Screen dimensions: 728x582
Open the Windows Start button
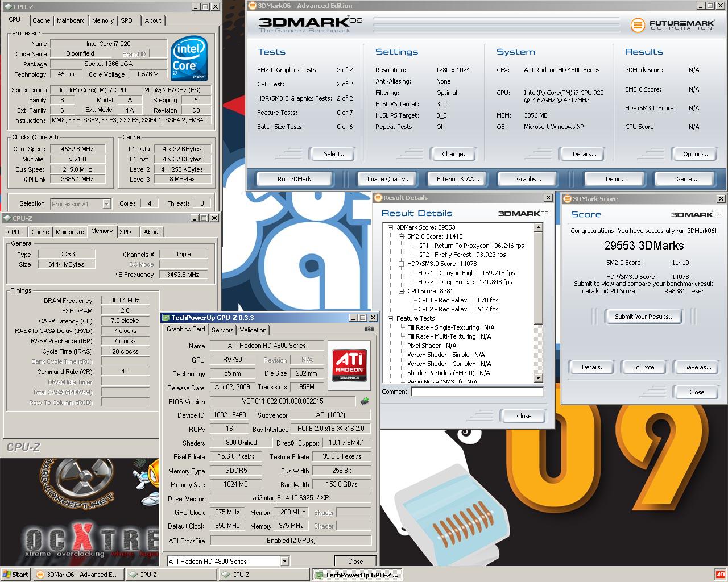coord(16,575)
